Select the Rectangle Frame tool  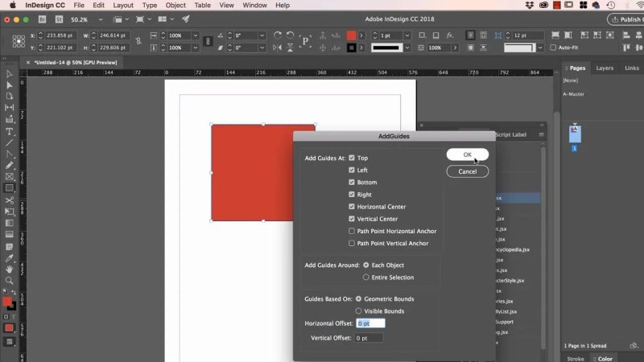pos(9,177)
